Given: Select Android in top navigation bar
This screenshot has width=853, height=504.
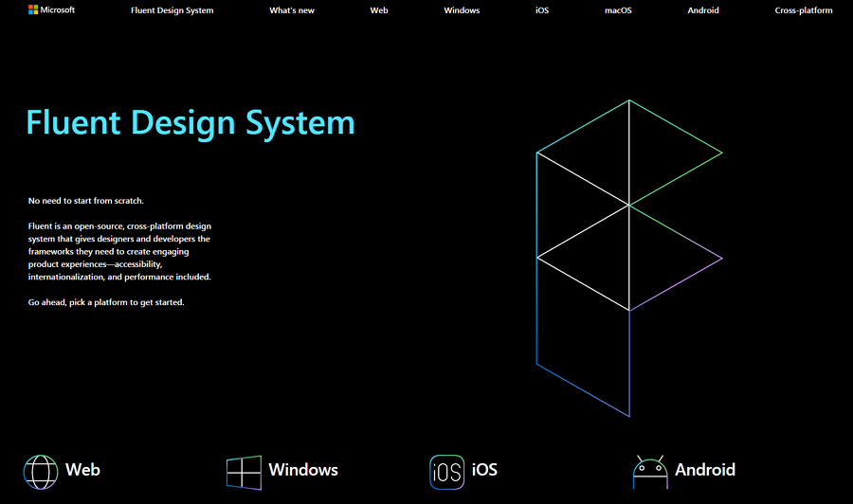Looking at the screenshot, I should click(x=703, y=10).
